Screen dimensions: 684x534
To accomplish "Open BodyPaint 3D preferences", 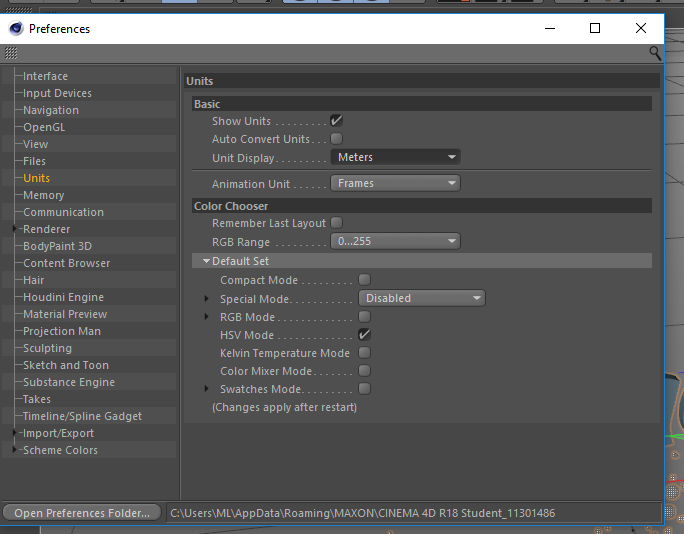I will [x=57, y=246].
